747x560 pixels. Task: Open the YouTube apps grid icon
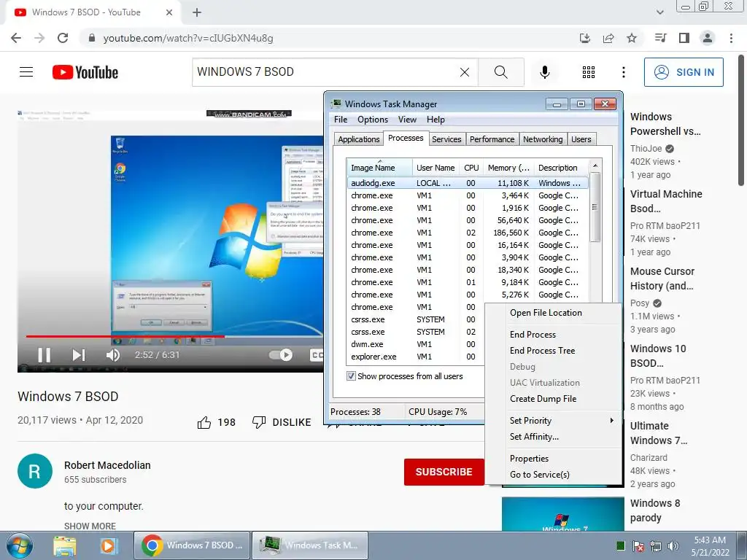[x=589, y=72]
